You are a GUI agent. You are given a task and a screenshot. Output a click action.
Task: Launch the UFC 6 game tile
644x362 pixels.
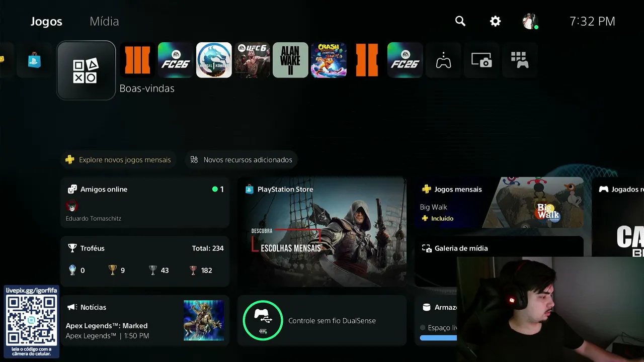pyautogui.click(x=252, y=60)
